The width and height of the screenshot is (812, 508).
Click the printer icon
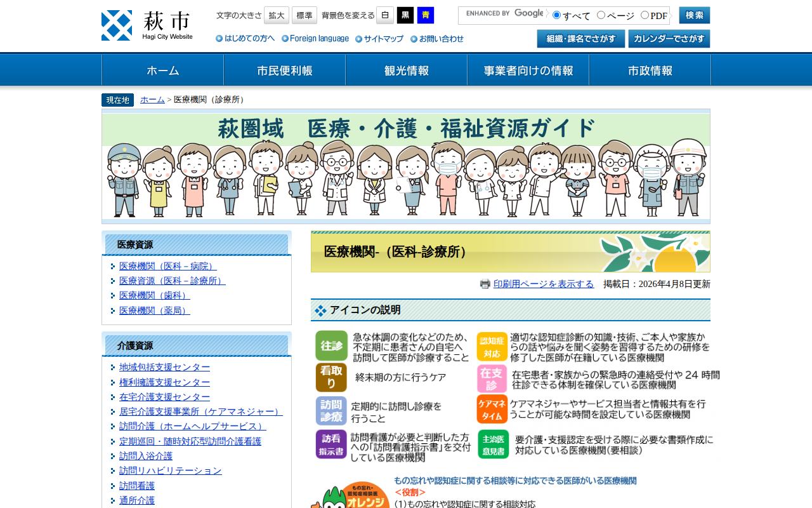pos(485,284)
